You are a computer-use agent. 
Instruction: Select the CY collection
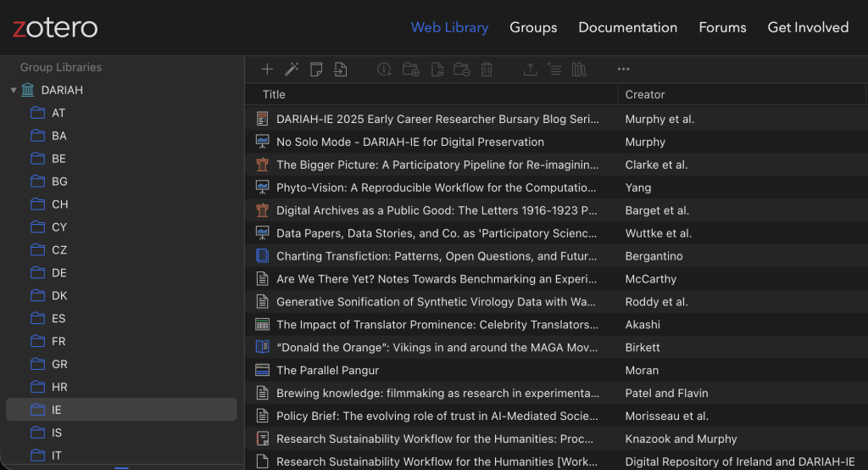coord(121,227)
